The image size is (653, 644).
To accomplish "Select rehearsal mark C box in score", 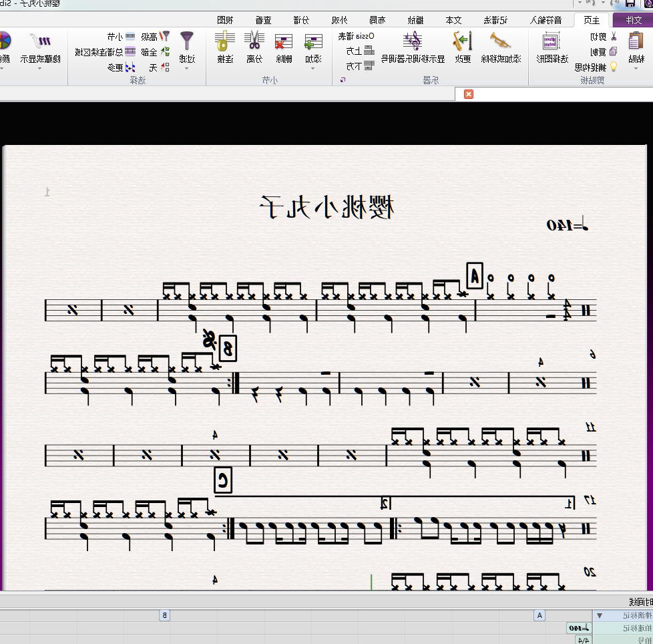I will (223, 480).
